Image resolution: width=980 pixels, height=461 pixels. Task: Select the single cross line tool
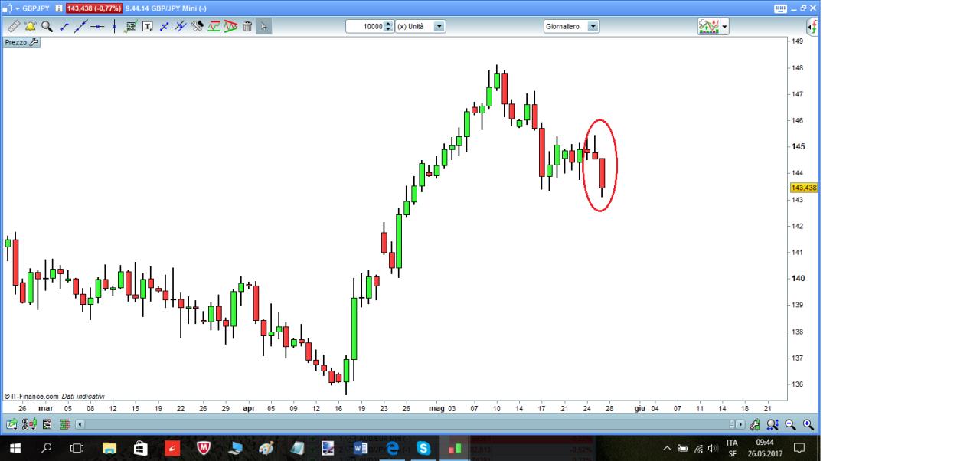click(x=164, y=26)
